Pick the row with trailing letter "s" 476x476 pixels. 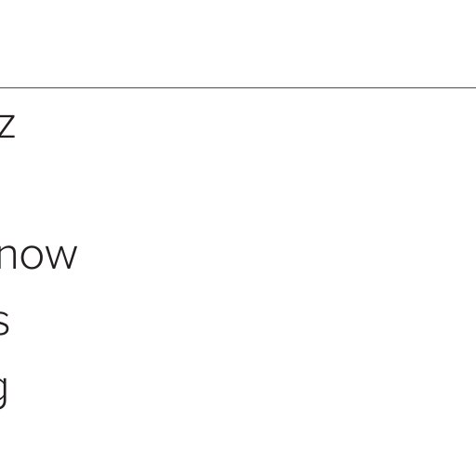coord(238,323)
